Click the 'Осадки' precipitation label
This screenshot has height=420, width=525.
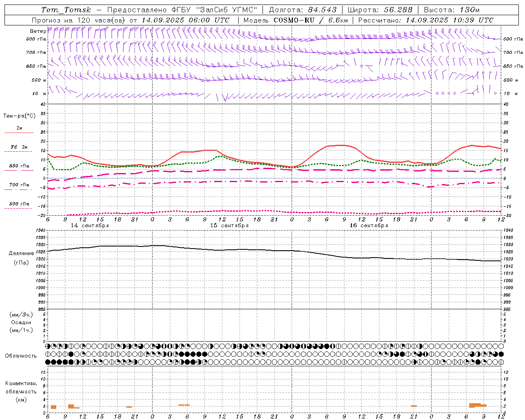click(21, 322)
